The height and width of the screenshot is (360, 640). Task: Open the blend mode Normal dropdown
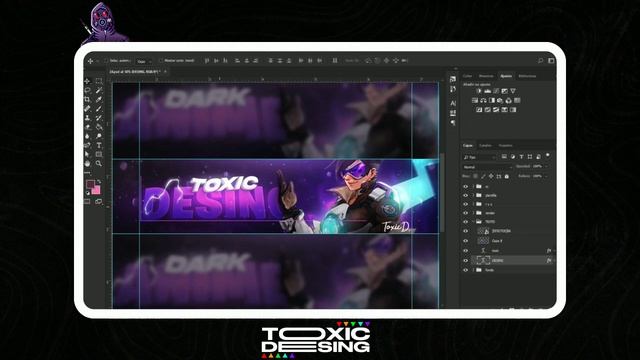point(487,167)
